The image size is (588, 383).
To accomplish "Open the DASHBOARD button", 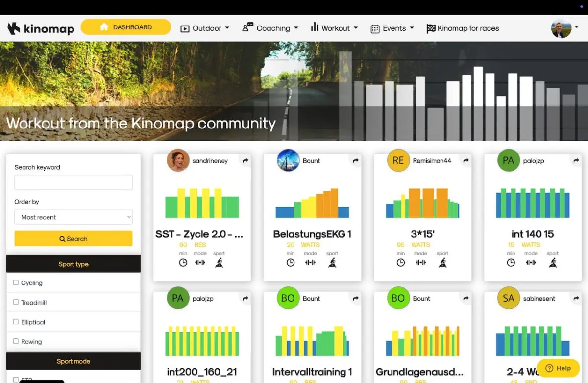I will click(x=125, y=27).
